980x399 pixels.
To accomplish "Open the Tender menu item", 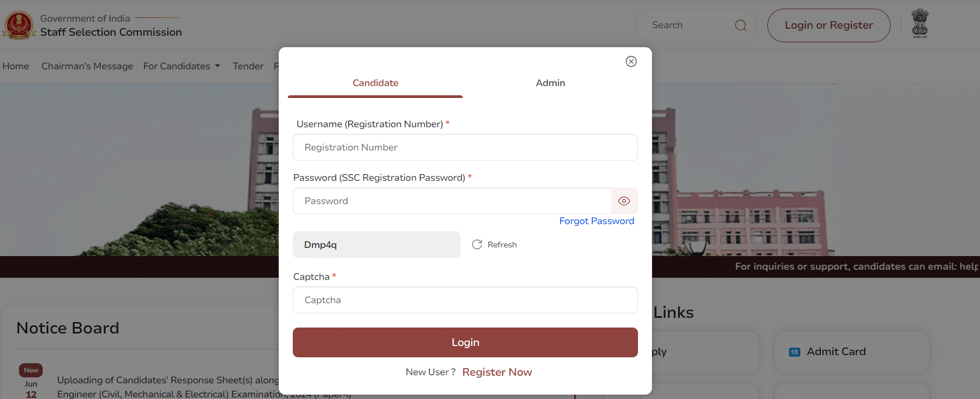I will [248, 66].
